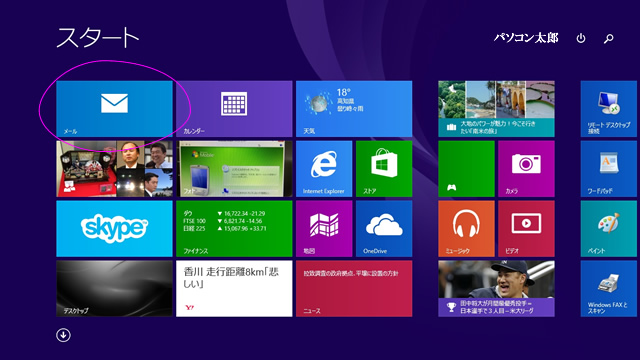Viewport: 640px width, 360px height.
Task: Click the power options button
Action: pyautogui.click(x=581, y=38)
